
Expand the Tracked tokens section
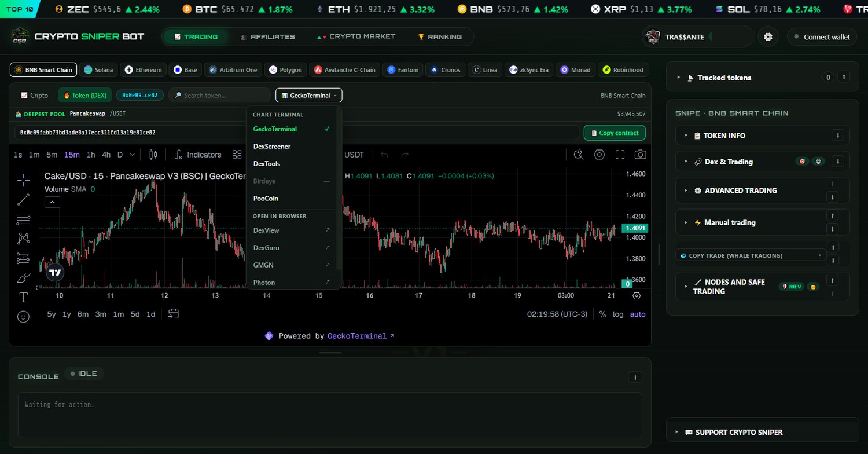tap(678, 78)
